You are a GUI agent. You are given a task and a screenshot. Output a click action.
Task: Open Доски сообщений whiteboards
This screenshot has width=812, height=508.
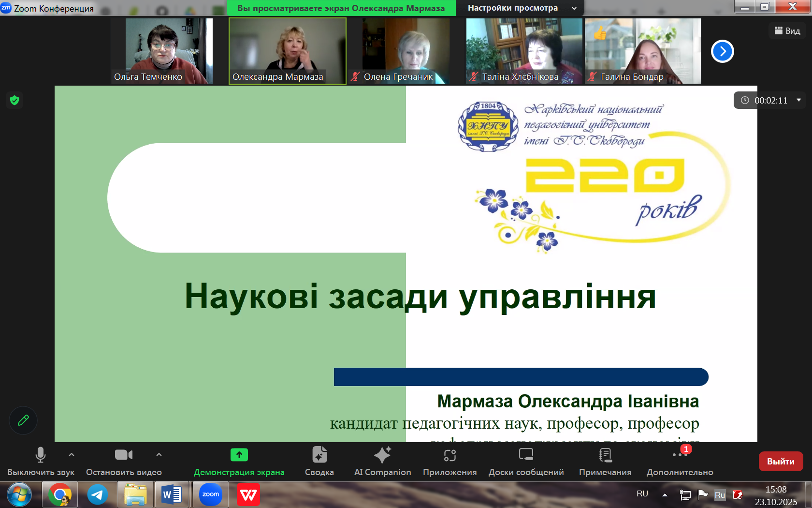tap(526, 461)
